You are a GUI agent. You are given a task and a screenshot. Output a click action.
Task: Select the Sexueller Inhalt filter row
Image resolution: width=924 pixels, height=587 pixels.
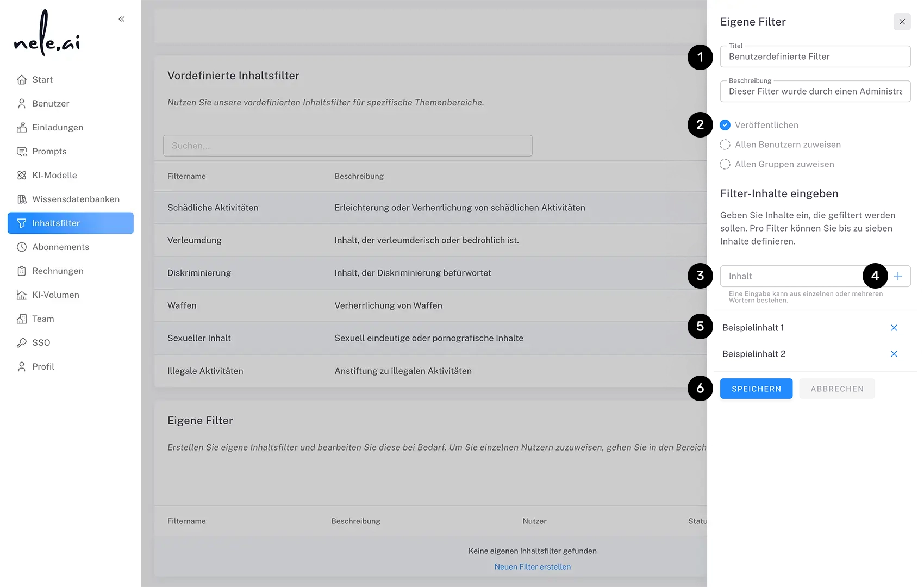(x=430, y=338)
